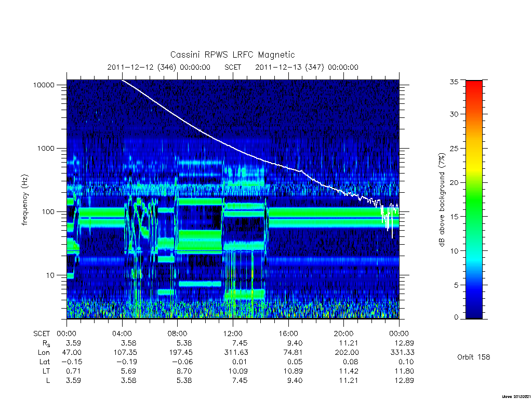Click the red top of the colorbar
This screenshot has height=399, width=532.
point(474,87)
